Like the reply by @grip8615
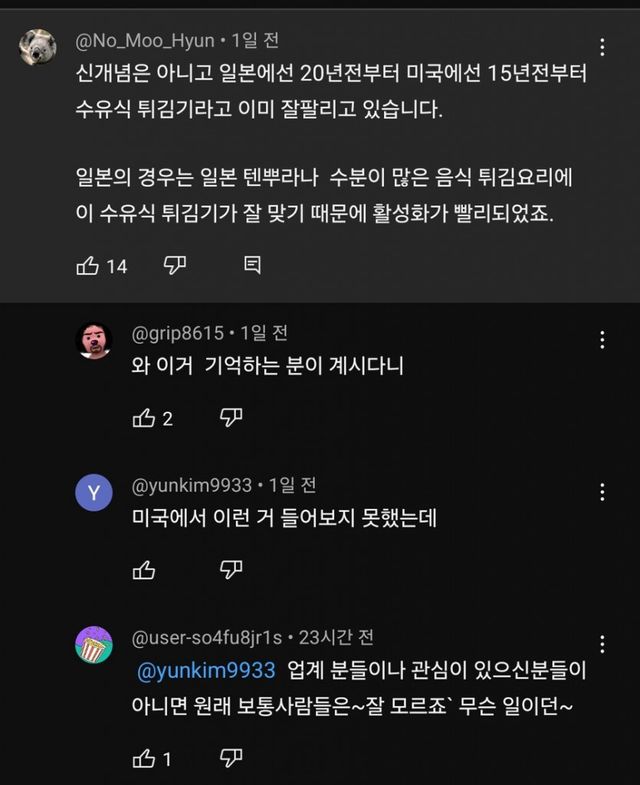 click(144, 417)
